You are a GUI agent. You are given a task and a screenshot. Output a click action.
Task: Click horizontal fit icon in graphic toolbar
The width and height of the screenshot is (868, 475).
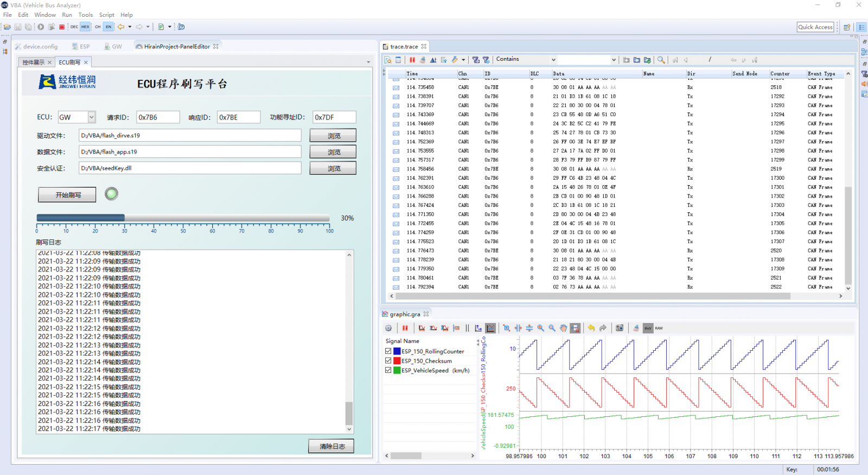(x=518, y=328)
